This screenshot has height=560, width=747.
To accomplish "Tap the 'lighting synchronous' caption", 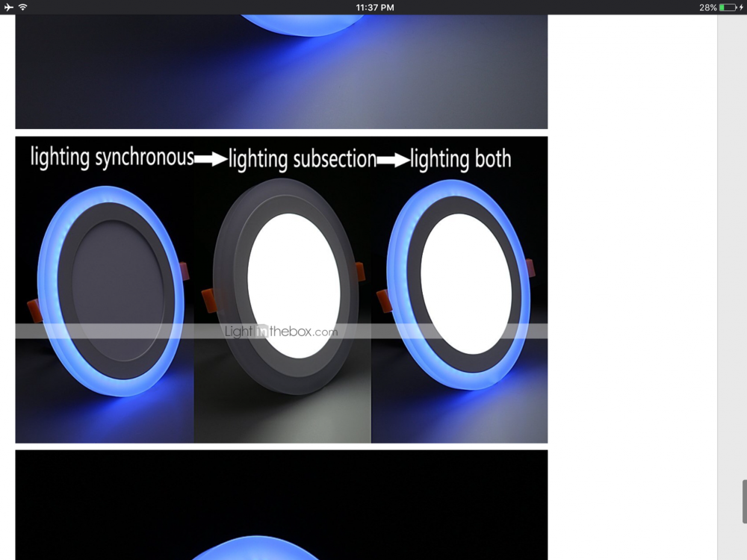I will click(112, 157).
